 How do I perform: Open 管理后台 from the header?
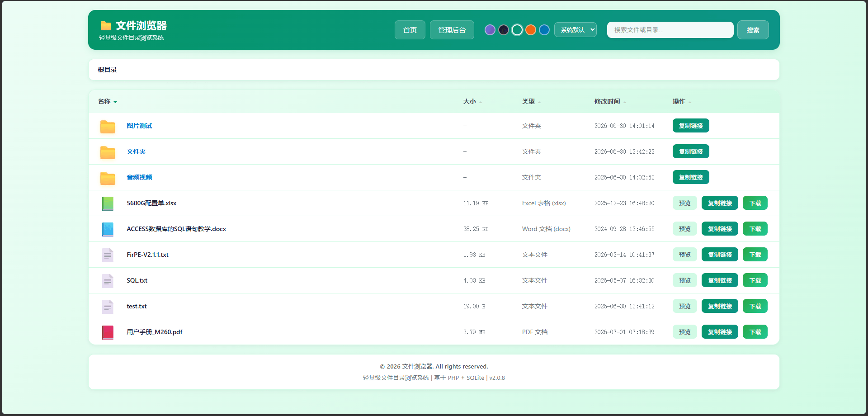(452, 30)
